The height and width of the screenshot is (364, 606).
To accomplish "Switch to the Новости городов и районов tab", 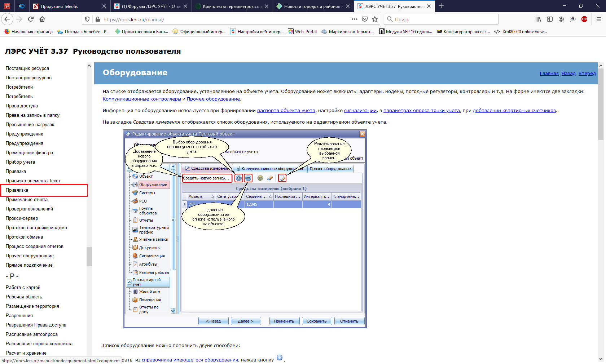I will coord(313,6).
